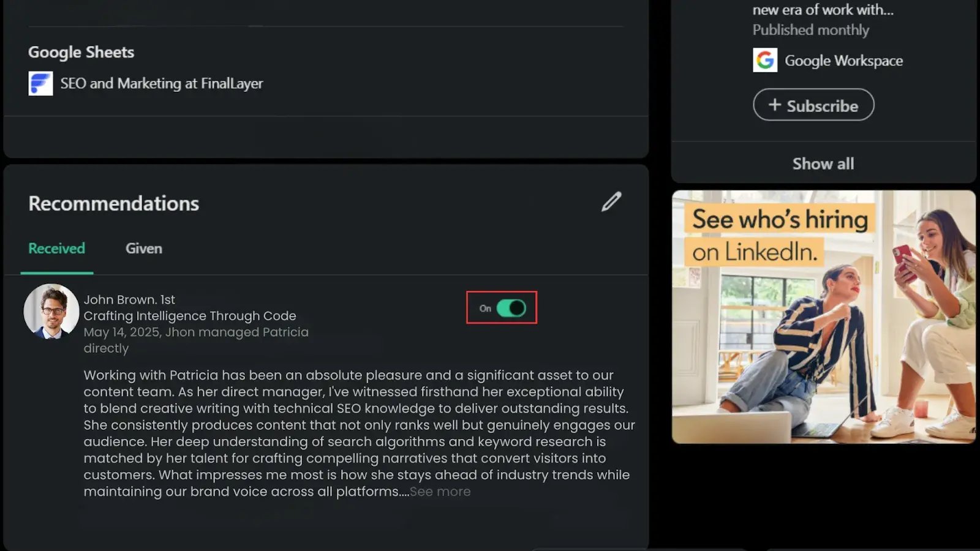Image resolution: width=980 pixels, height=551 pixels.
Task: Click Show all in the newsletter panel
Action: (x=823, y=163)
